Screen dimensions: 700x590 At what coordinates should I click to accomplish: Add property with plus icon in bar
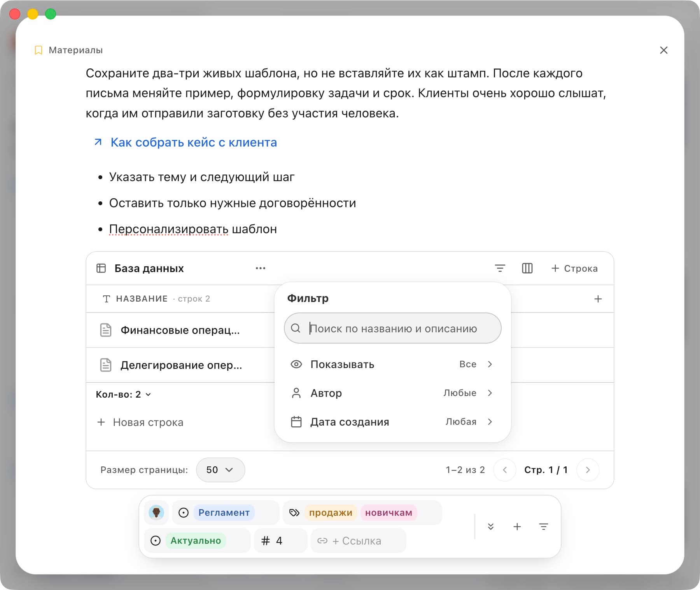pos(517,527)
